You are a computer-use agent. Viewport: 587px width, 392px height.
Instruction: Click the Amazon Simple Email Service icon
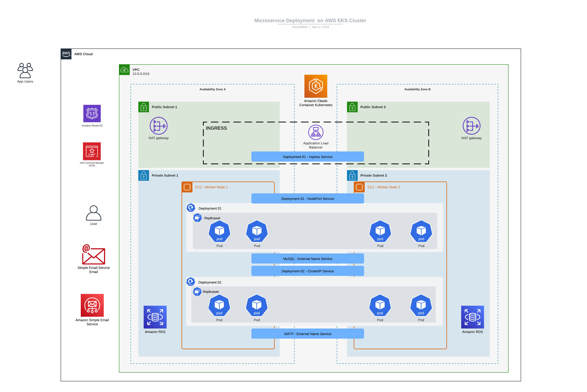point(92,305)
